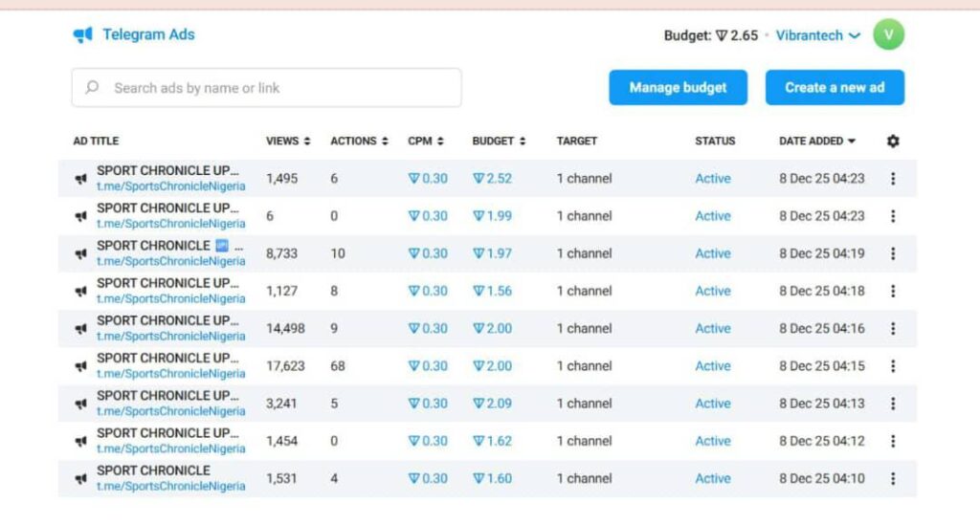Image resolution: width=980 pixels, height=525 pixels.
Task: Open options menu for 04:23 ad with 1,495 views
Action: click(893, 179)
